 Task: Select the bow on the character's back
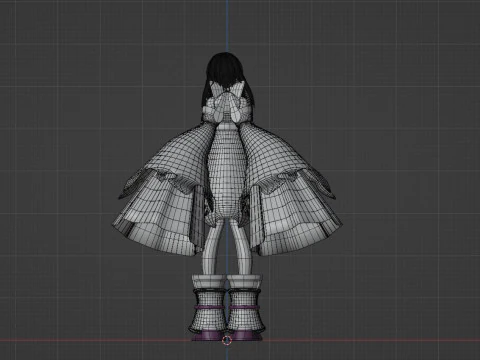coord(227,103)
